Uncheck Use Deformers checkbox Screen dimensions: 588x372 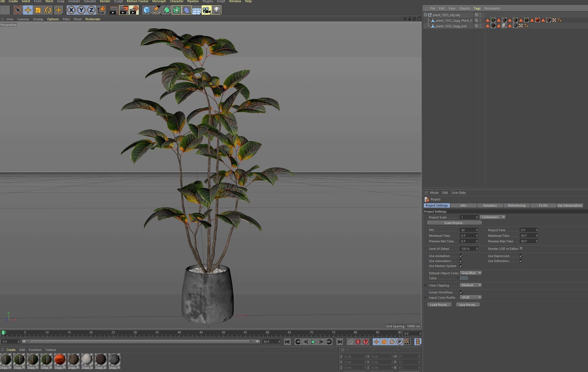pos(521,261)
